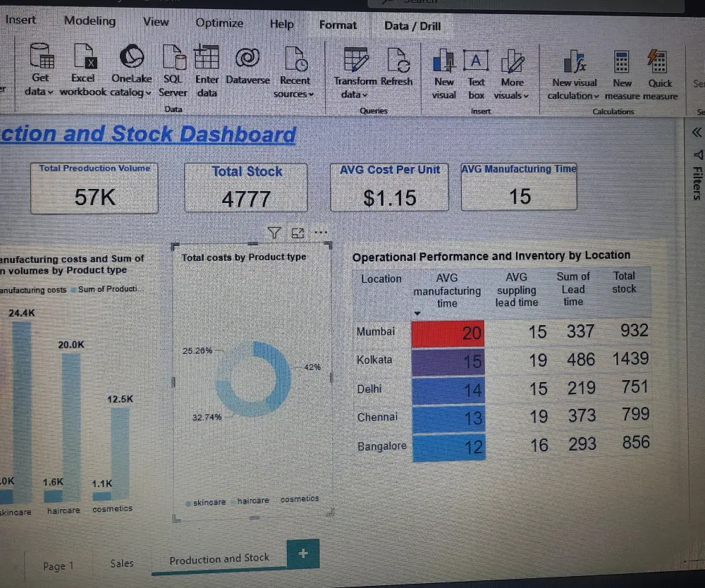Select the Kolkata row label
This screenshot has height=588, width=705.
tap(374, 360)
